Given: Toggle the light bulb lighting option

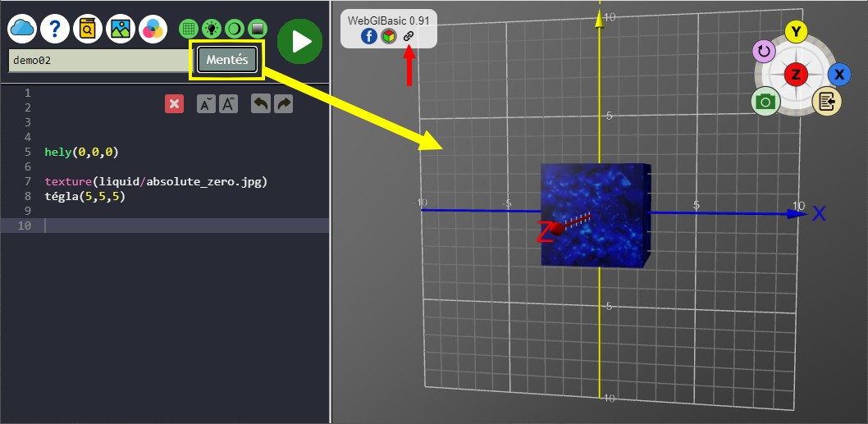Looking at the screenshot, I should 212,29.
